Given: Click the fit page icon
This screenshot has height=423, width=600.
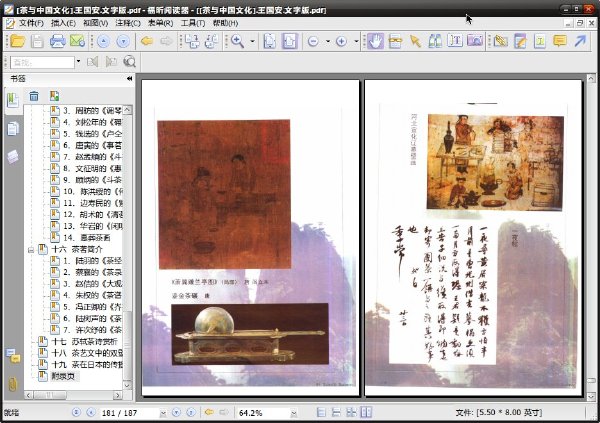Looking at the screenshot, I should [x=270, y=41].
